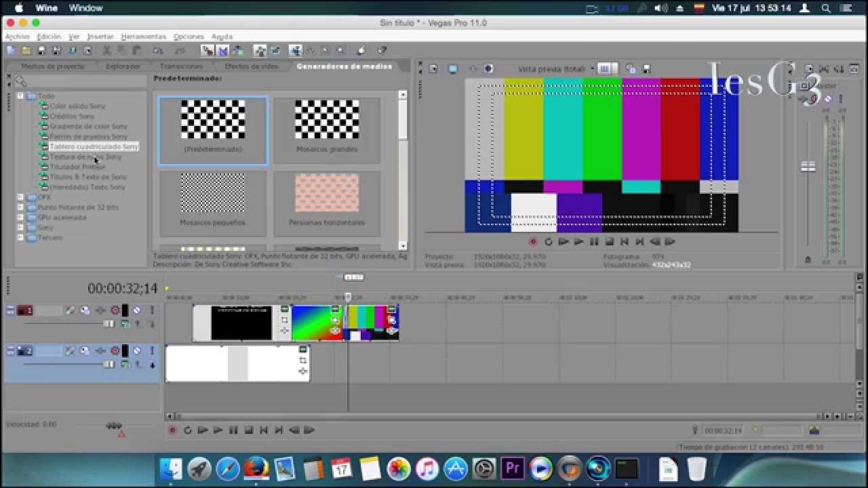
Task: Click the Pause button in the preview panel
Action: 594,241
